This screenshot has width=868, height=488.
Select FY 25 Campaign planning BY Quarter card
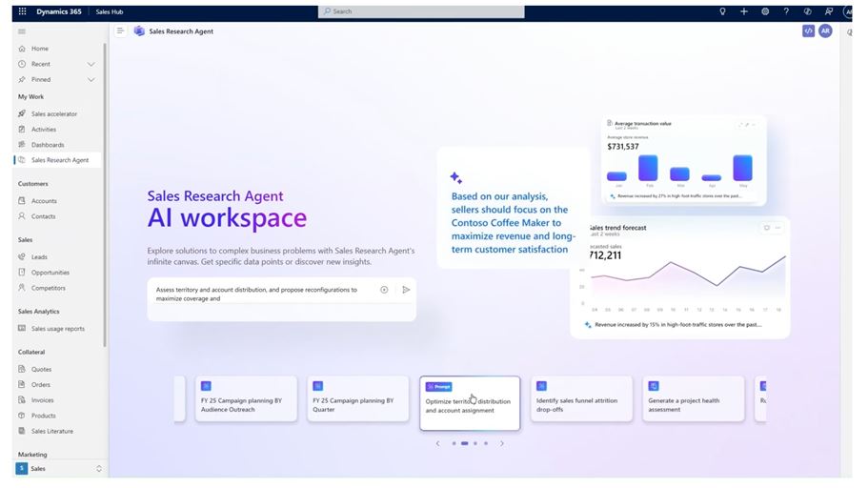(x=357, y=398)
